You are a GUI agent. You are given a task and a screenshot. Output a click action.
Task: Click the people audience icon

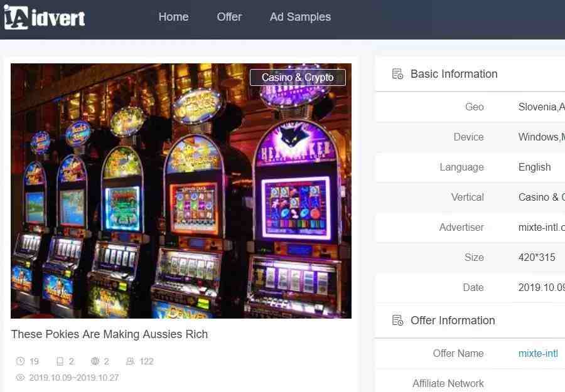(x=130, y=361)
